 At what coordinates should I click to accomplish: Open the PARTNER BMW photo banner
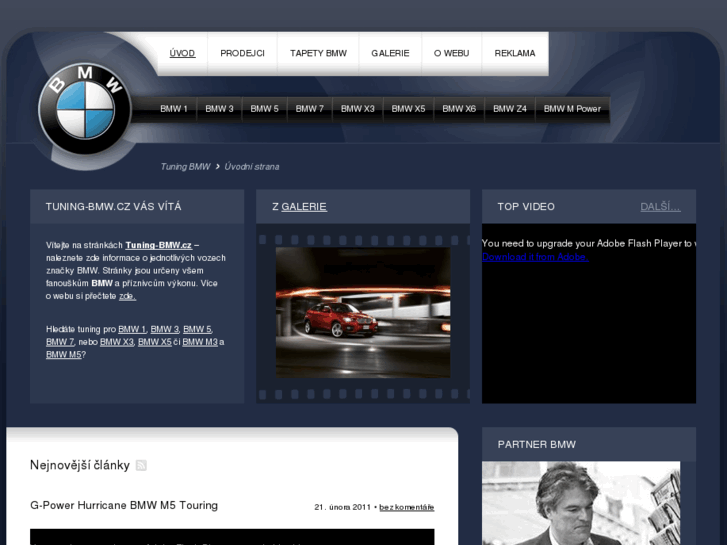[581, 503]
